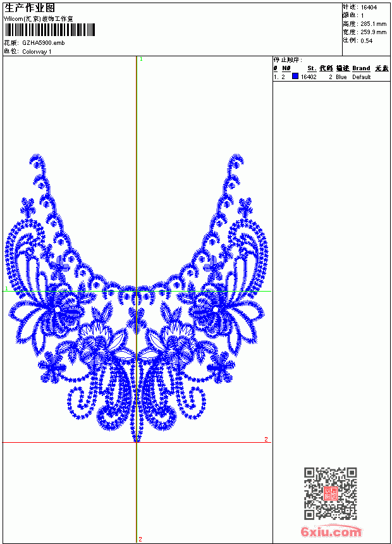Select the St. column header
Screen dimensions: 392x544
(x=312, y=68)
